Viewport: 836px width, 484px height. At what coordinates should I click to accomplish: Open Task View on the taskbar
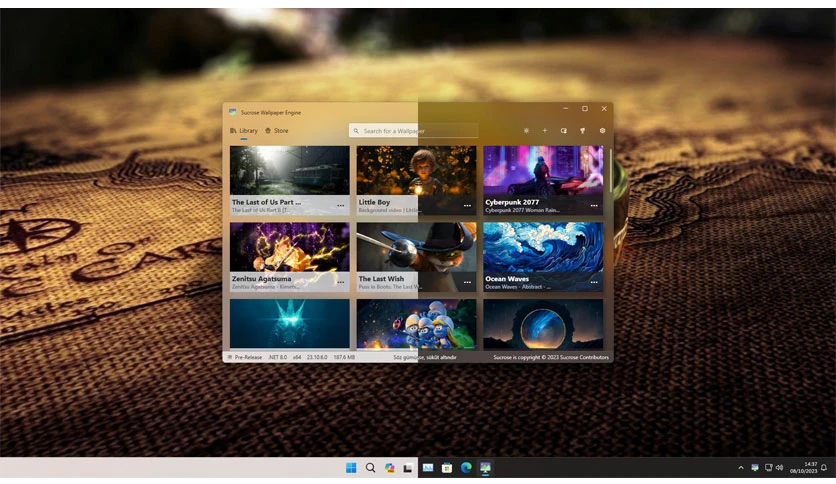point(408,468)
